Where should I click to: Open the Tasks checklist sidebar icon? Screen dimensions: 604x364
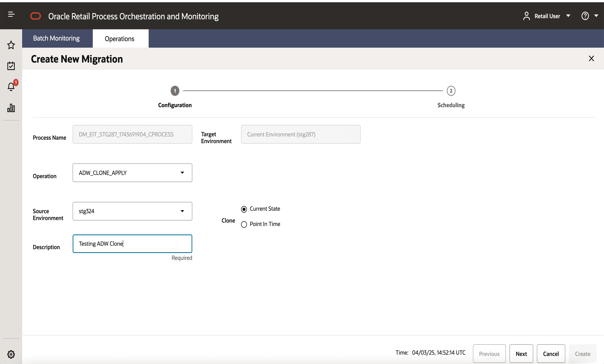coord(11,66)
